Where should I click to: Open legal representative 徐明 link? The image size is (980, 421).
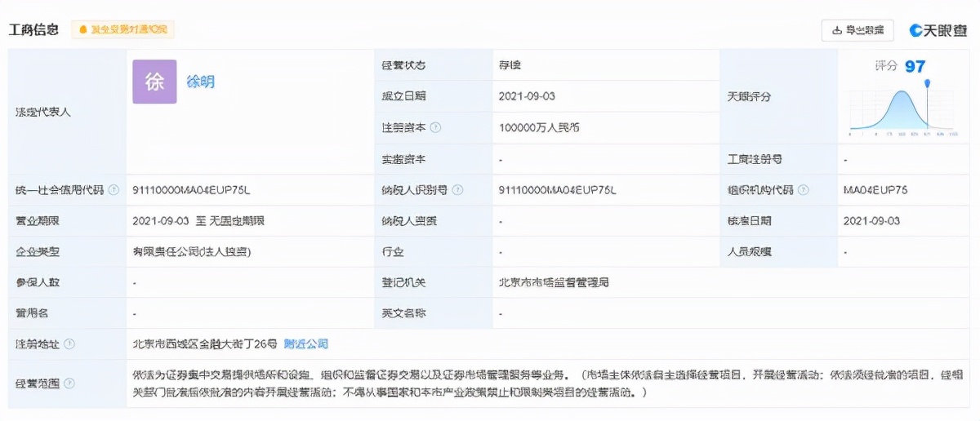tap(201, 82)
